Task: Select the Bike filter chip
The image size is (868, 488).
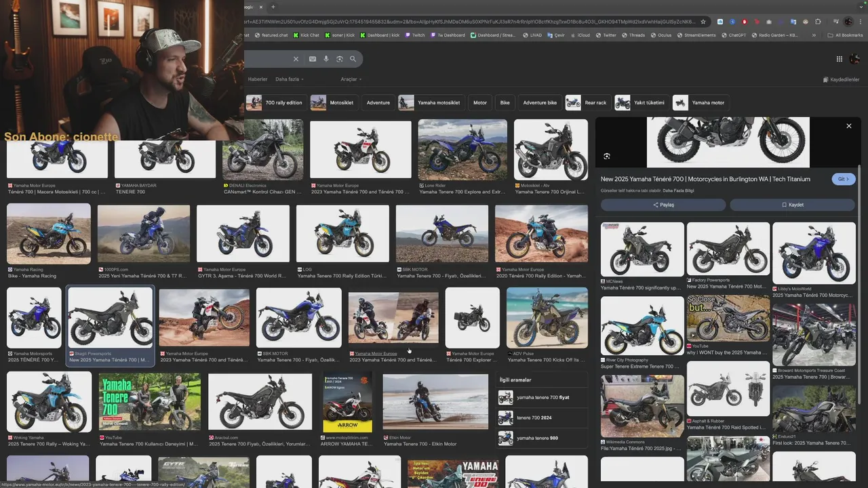Action: [x=505, y=102]
